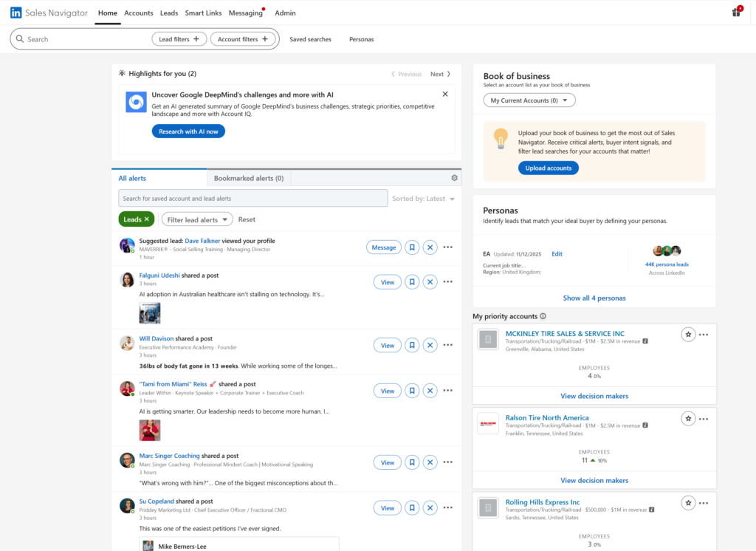This screenshot has width=756, height=551.
Task: Open more options for Falguni Udeshi alert
Action: 448,281
